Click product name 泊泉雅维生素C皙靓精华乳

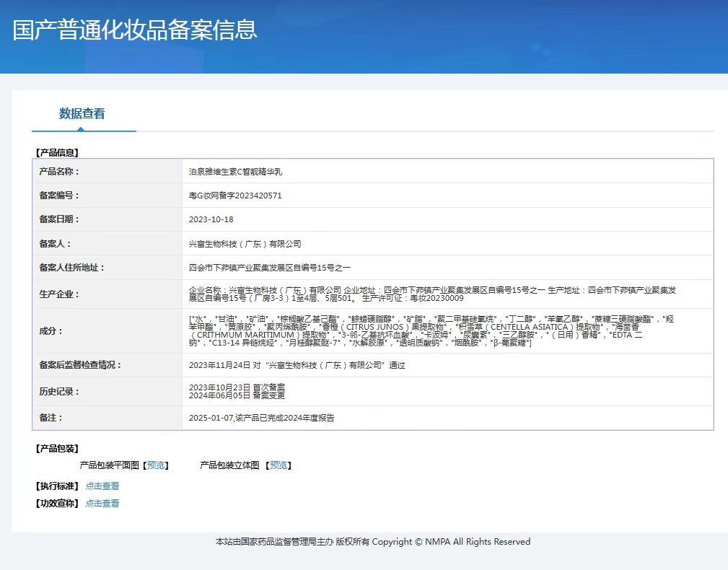(x=235, y=172)
